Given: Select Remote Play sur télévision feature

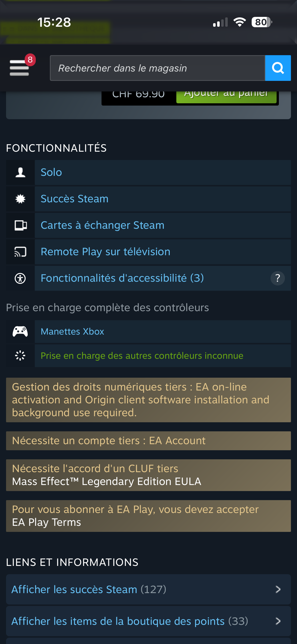Looking at the screenshot, I should click(106, 252).
